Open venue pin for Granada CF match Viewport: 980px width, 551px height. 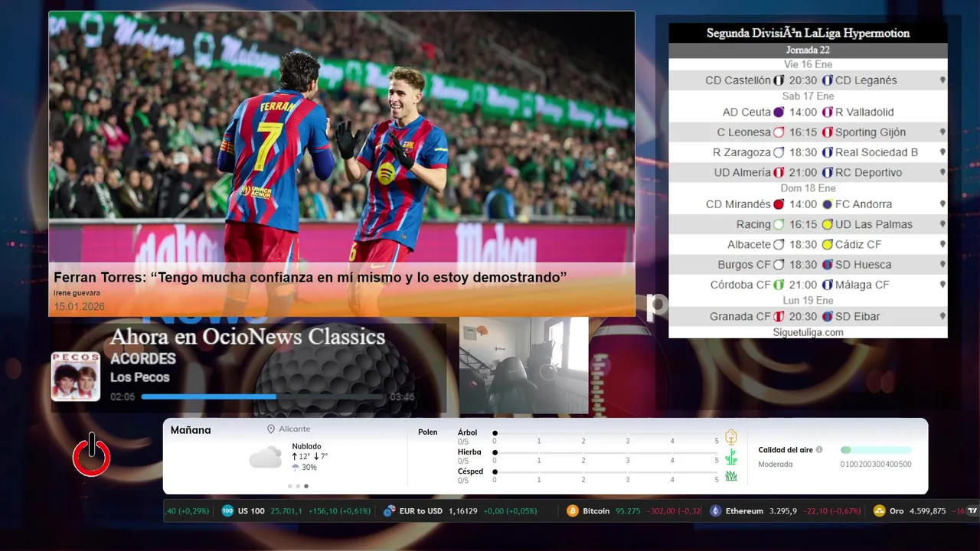click(x=942, y=317)
